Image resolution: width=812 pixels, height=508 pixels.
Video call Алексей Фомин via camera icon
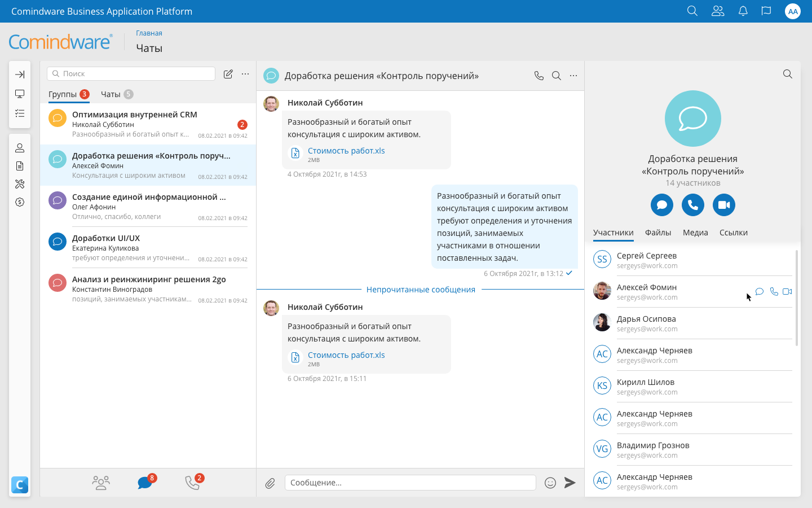[x=788, y=292]
